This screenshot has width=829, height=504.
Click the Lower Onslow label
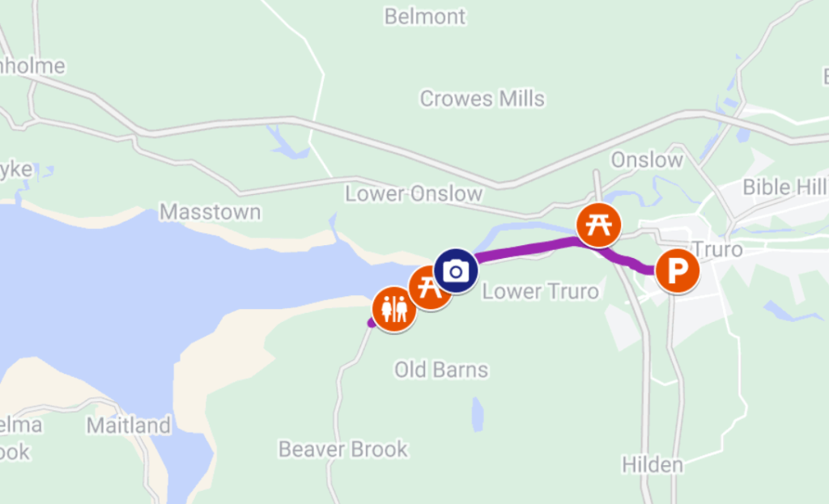(x=414, y=194)
